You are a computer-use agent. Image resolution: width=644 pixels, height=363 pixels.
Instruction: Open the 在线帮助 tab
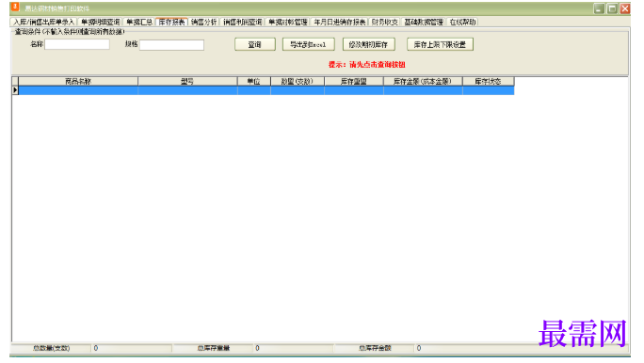click(462, 23)
